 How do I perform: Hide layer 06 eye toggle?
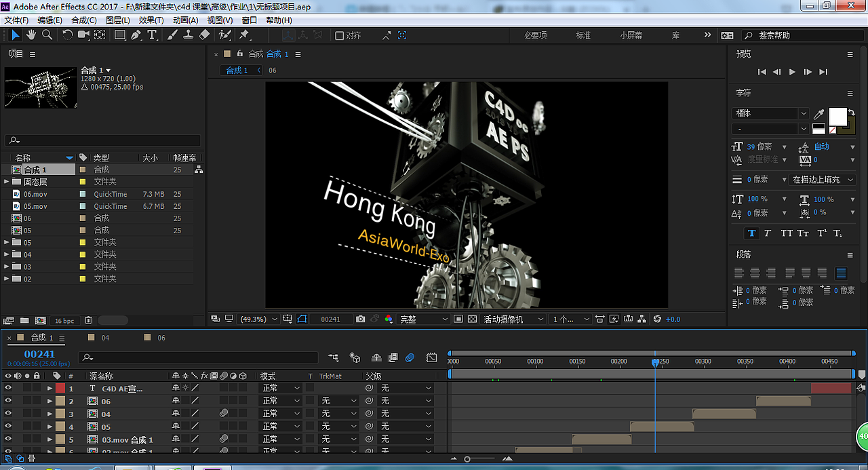(8, 401)
